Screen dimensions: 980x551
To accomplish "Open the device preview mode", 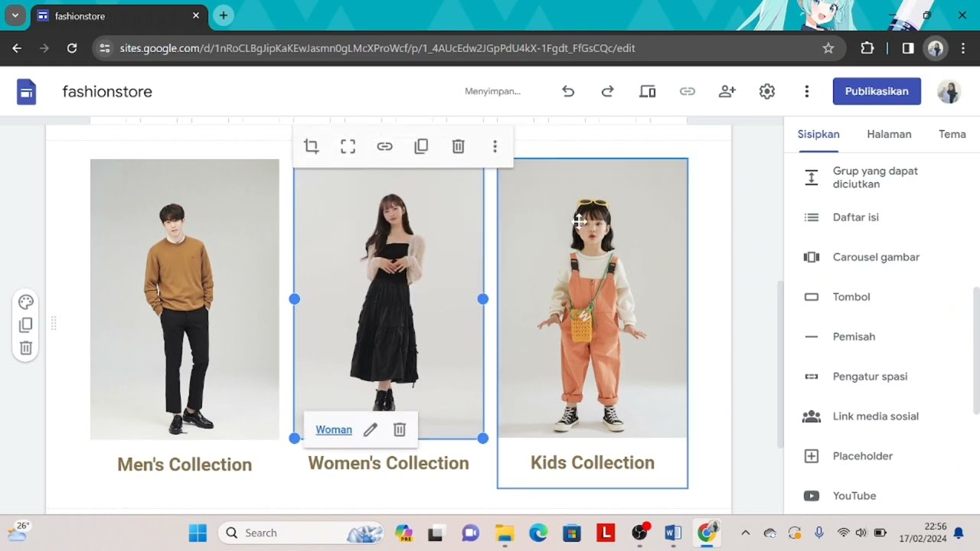I will coord(648,91).
